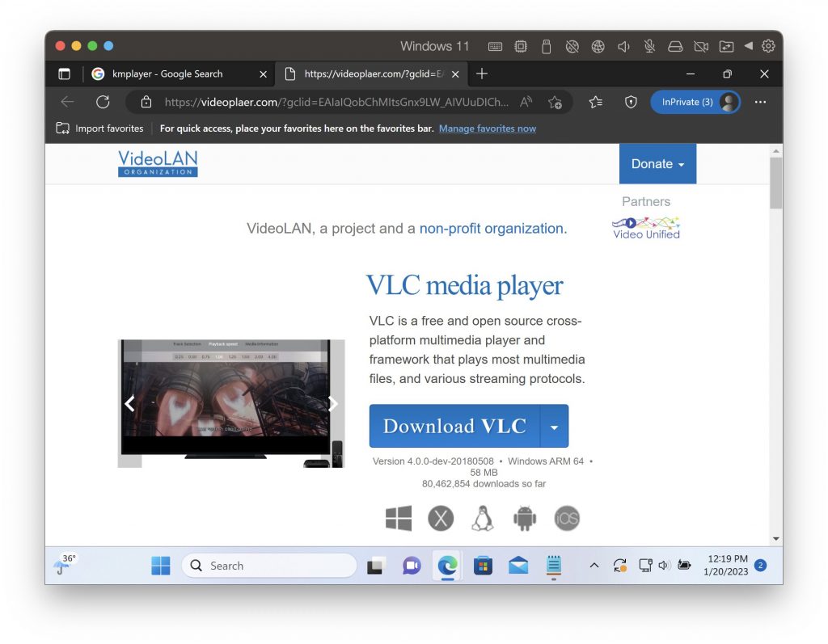Open Notepad from taskbar
The image size is (828, 644).
click(553, 566)
